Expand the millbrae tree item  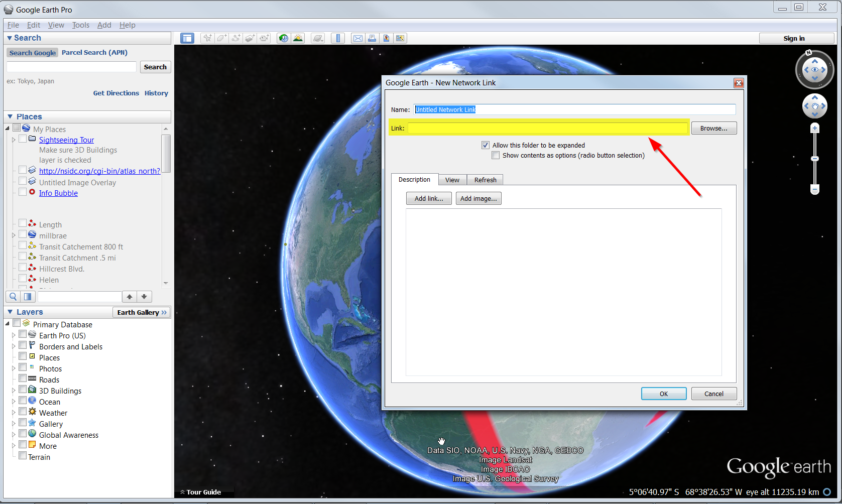tap(14, 235)
